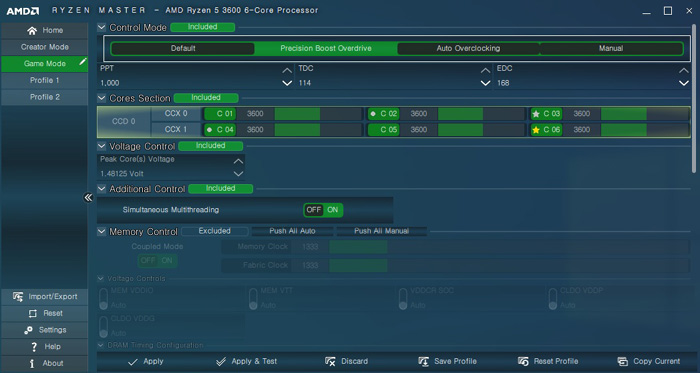Click the Apply label
Screen dimensions: 700x373
tap(153, 362)
